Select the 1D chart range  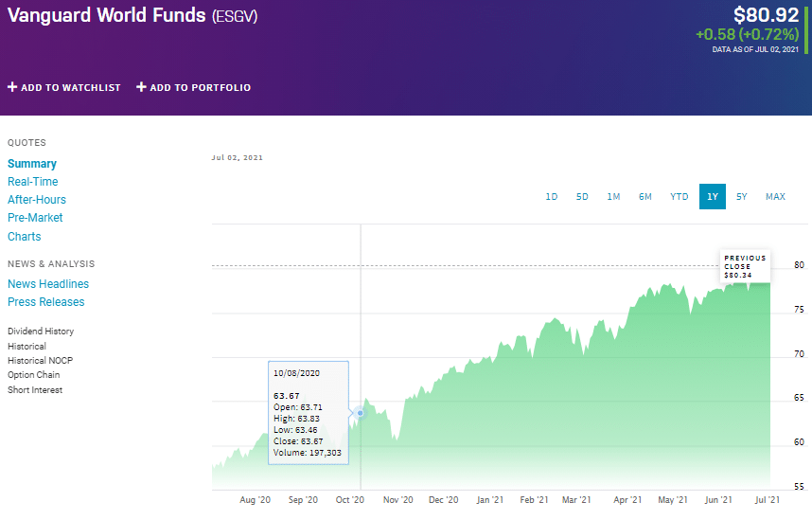pos(552,196)
